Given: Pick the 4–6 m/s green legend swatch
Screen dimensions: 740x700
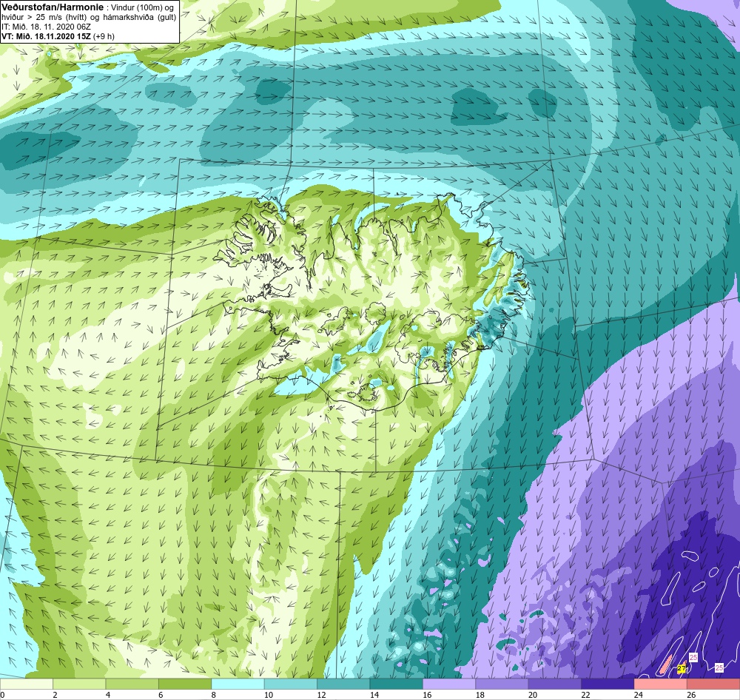Looking at the screenshot, I should pos(132,684).
